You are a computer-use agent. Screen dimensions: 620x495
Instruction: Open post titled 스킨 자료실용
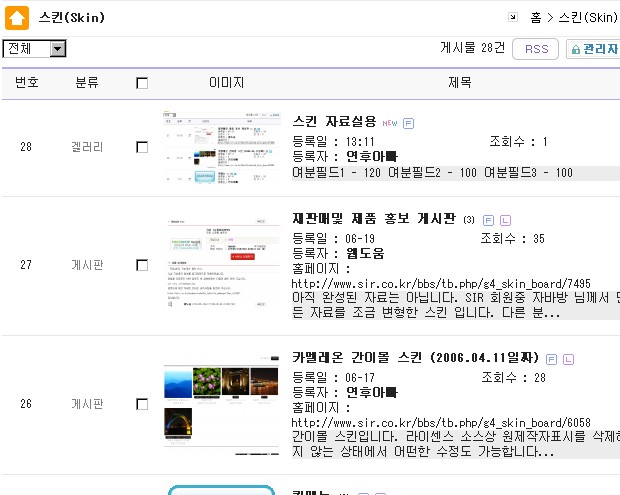[x=334, y=121]
